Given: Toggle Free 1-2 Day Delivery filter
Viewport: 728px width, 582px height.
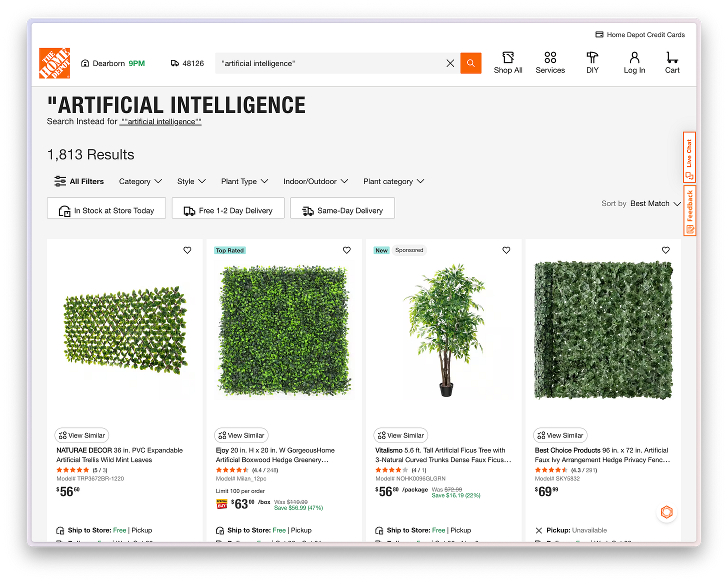Looking at the screenshot, I should 228,208.
